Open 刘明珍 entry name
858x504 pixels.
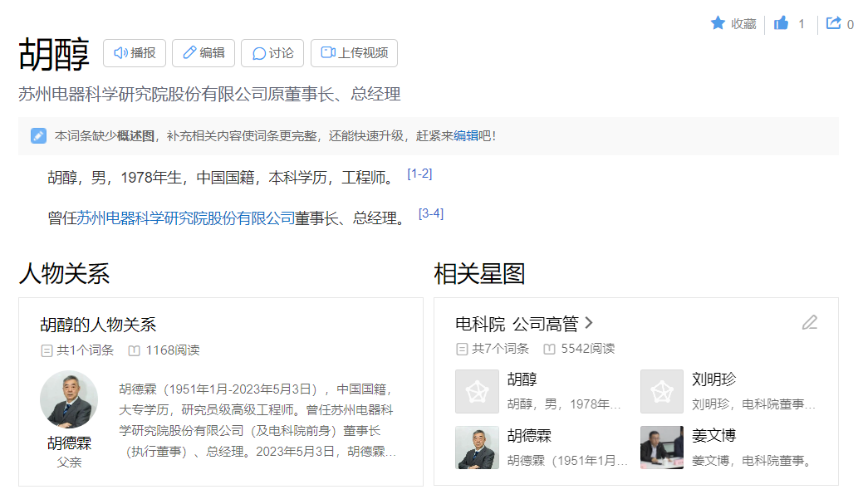714,379
